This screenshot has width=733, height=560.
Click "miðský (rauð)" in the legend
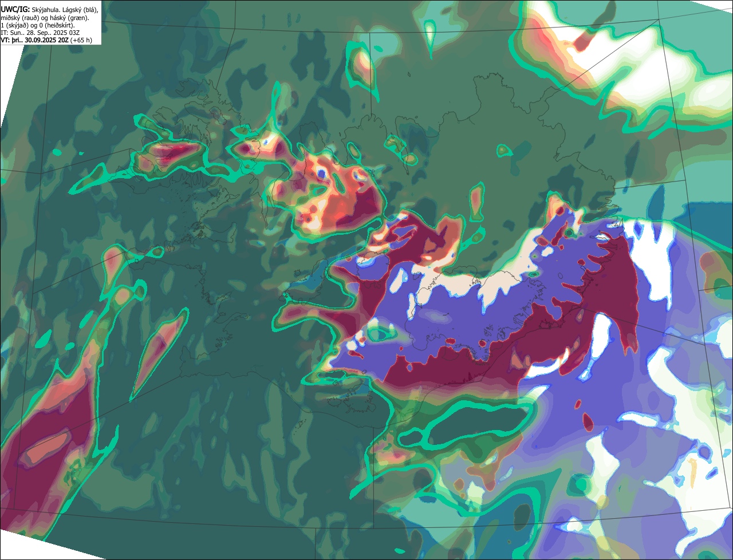[20, 18]
